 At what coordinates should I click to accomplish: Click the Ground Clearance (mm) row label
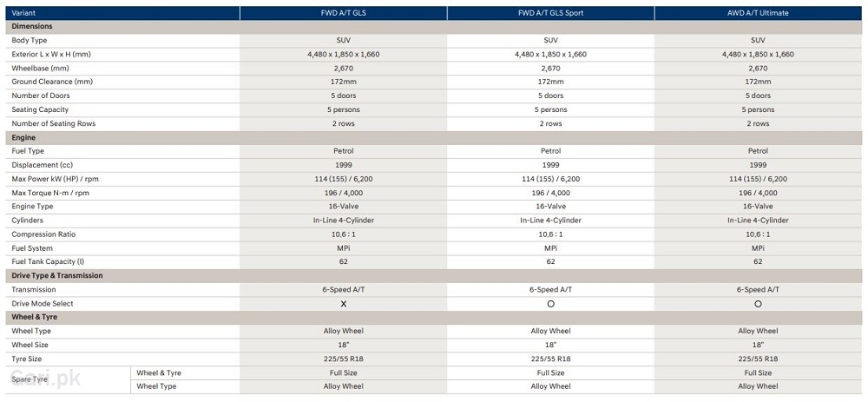click(52, 82)
